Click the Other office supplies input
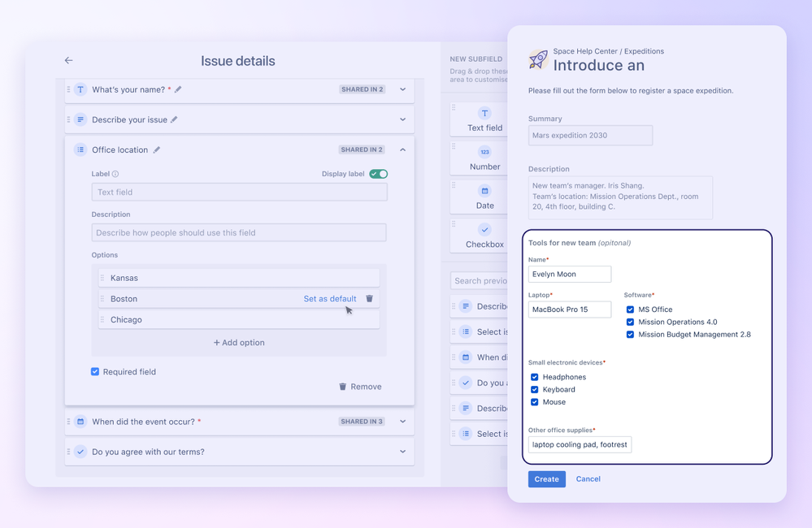 [x=580, y=444]
